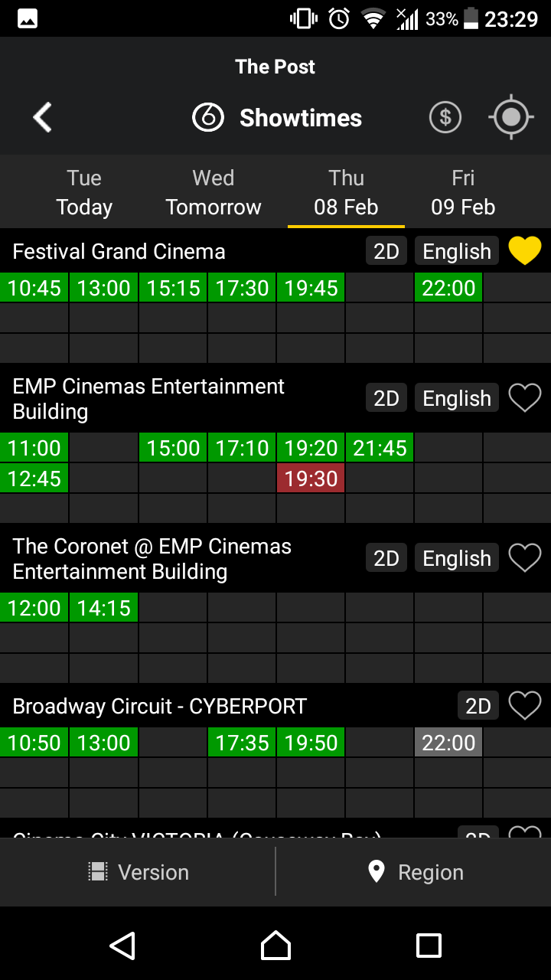
Task: Switch to the Tue Today tab
Action: pyautogui.click(x=84, y=193)
